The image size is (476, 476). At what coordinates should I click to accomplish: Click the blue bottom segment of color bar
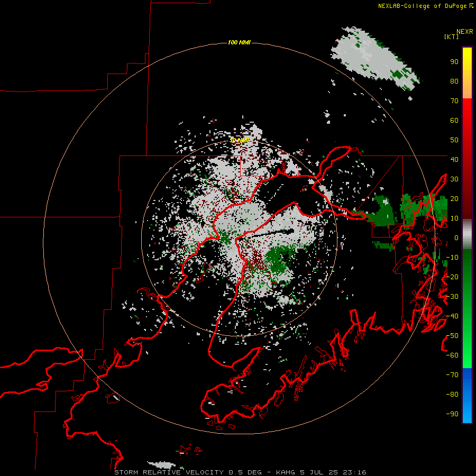tap(467, 396)
